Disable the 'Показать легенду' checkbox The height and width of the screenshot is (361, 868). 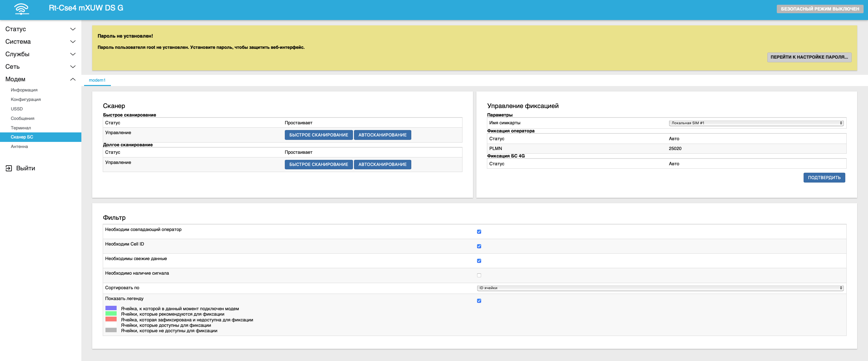(479, 301)
